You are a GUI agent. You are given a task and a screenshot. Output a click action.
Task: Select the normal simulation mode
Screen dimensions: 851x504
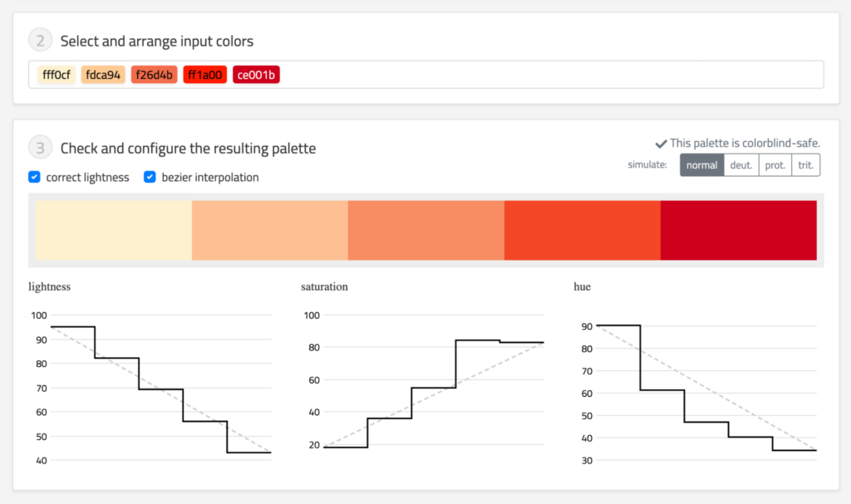(x=701, y=164)
